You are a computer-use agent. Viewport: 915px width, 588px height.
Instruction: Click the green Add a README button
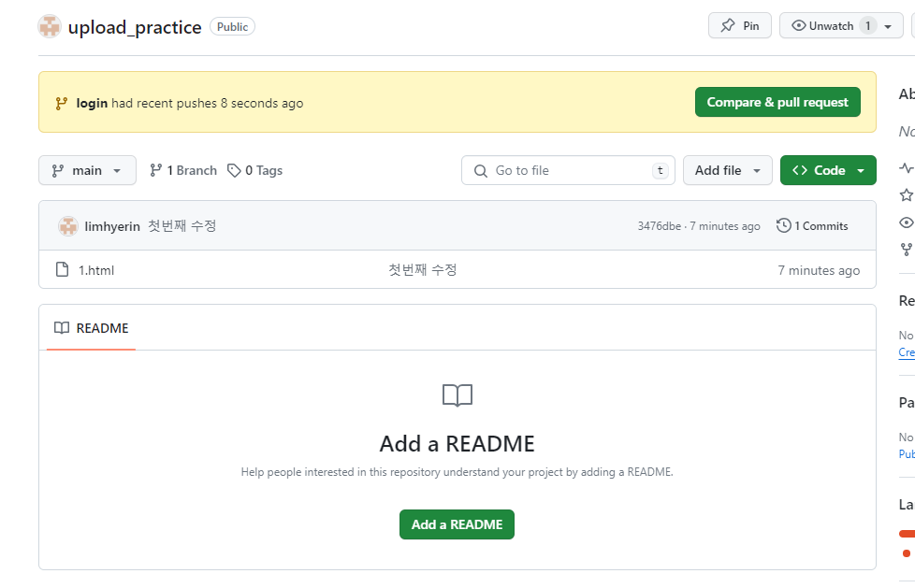(457, 524)
